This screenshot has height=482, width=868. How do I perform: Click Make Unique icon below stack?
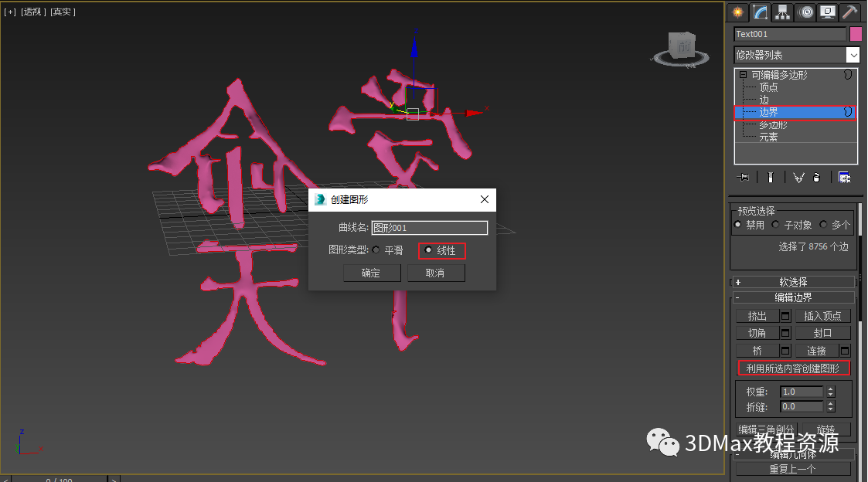click(798, 177)
